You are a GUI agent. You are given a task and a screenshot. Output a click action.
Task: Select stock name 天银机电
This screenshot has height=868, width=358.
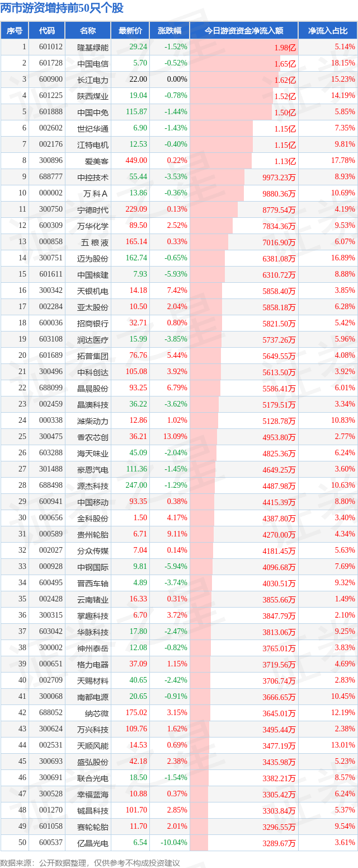pyautogui.click(x=93, y=291)
